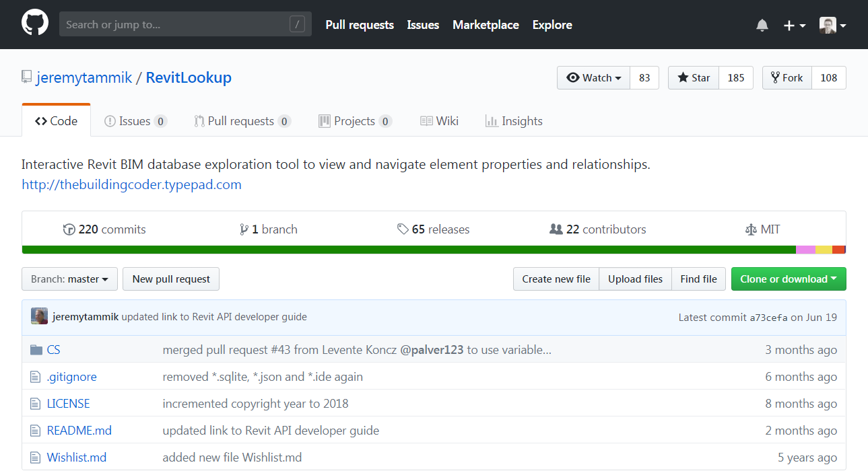Click the Create new file button
Image resolution: width=868 pixels, height=473 pixels.
[556, 279]
